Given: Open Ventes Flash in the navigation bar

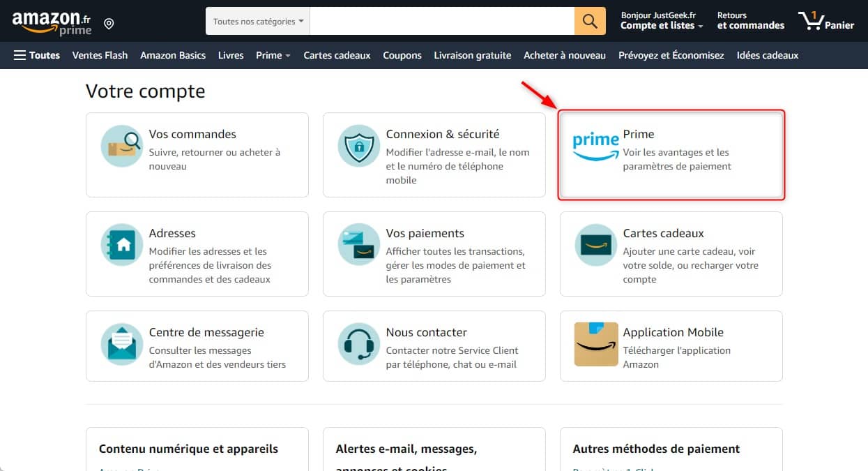Looking at the screenshot, I should [100, 55].
